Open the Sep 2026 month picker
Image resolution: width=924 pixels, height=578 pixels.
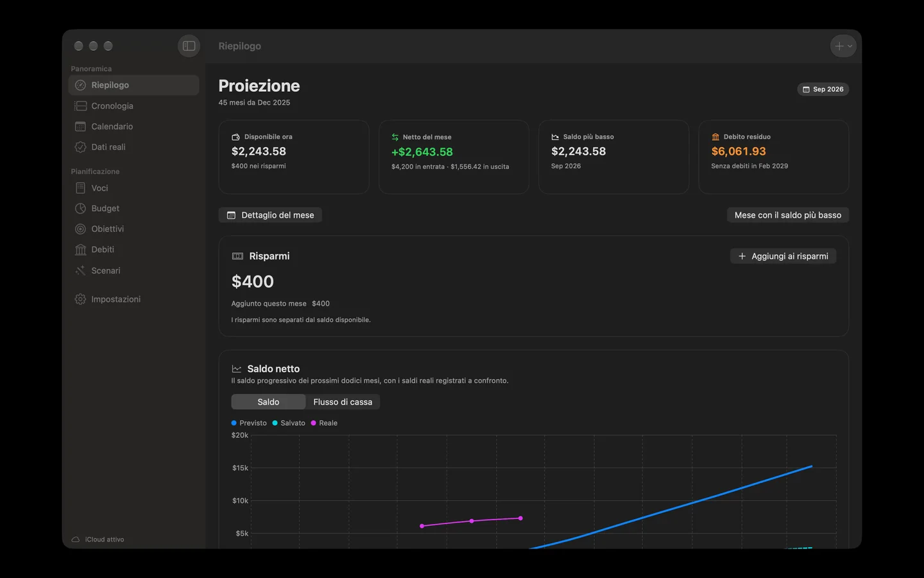pyautogui.click(x=823, y=89)
